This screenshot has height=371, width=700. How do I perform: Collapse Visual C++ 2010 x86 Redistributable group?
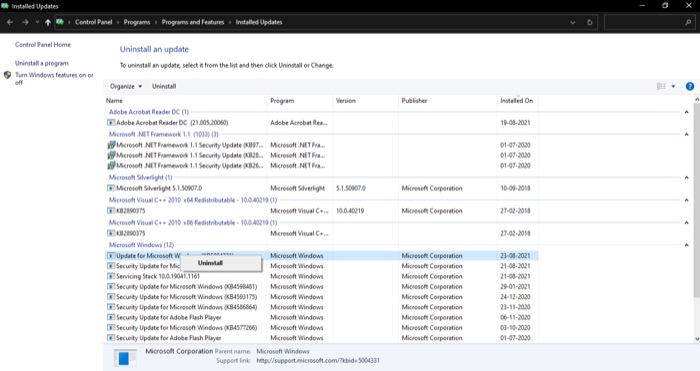tap(687, 222)
